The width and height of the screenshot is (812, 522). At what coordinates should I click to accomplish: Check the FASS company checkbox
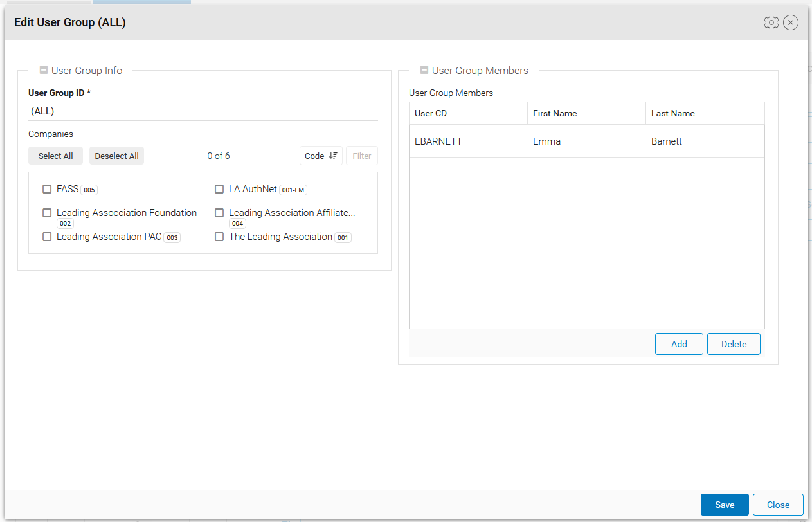click(47, 189)
